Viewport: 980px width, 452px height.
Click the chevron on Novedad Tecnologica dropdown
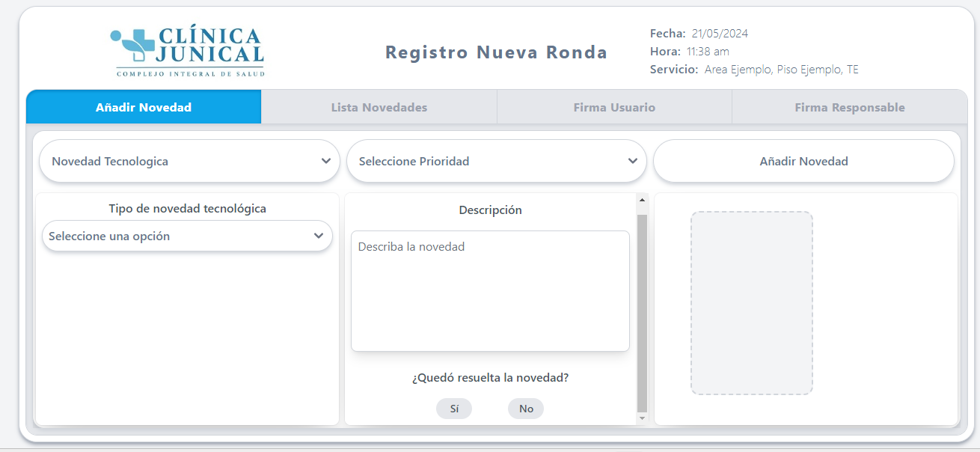coord(325,161)
